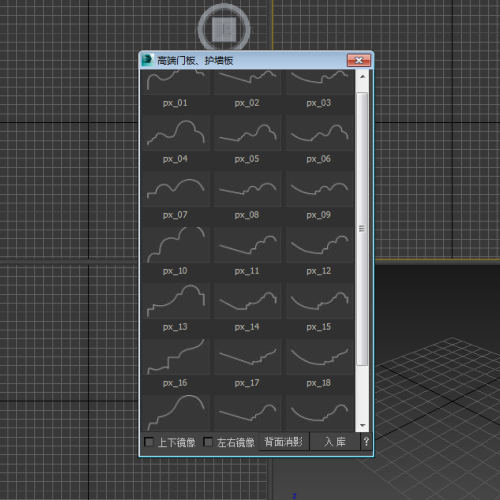The height and width of the screenshot is (500, 500).
Task: Select the px_04 profile thumbnail
Action: (x=176, y=133)
